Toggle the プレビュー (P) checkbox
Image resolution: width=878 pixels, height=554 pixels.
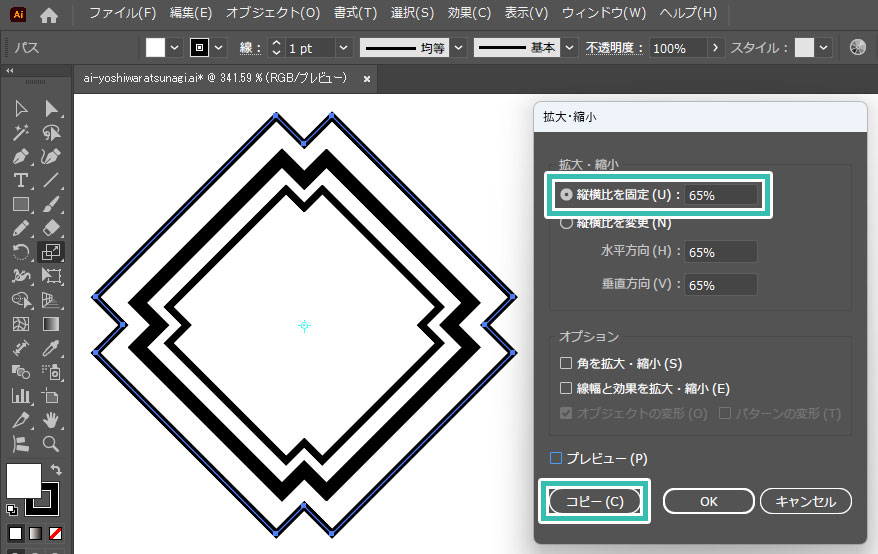click(556, 458)
